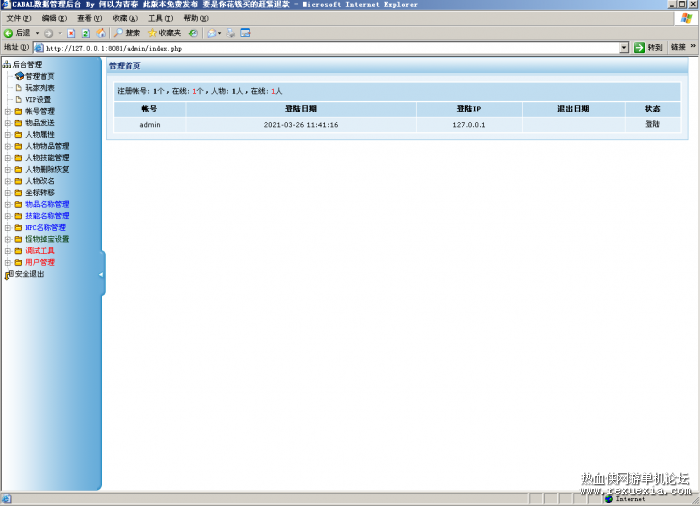The image size is (700, 506).
Task: Expand the 用户管理 tree node
Action: pyautogui.click(x=7, y=262)
